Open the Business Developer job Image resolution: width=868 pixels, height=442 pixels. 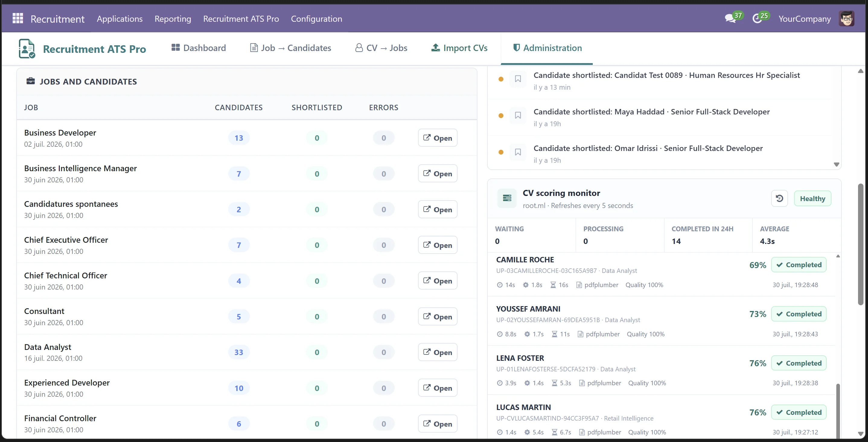[437, 138]
